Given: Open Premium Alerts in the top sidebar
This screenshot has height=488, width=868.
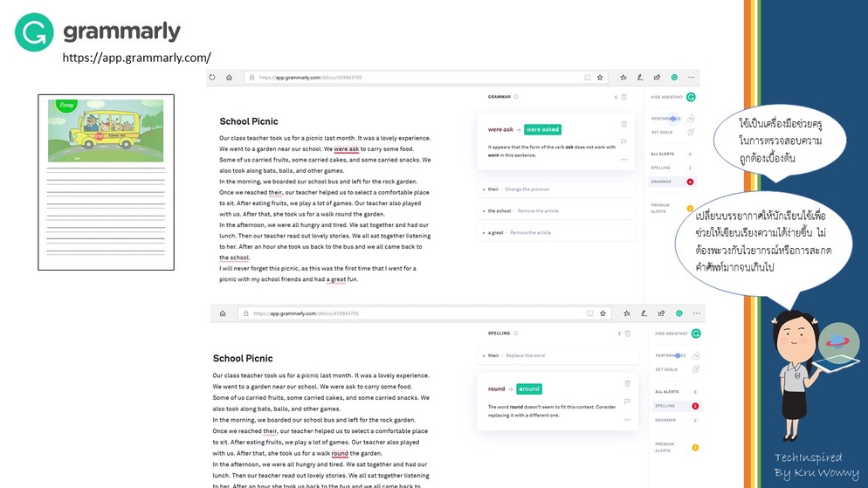Looking at the screenshot, I should [x=672, y=208].
